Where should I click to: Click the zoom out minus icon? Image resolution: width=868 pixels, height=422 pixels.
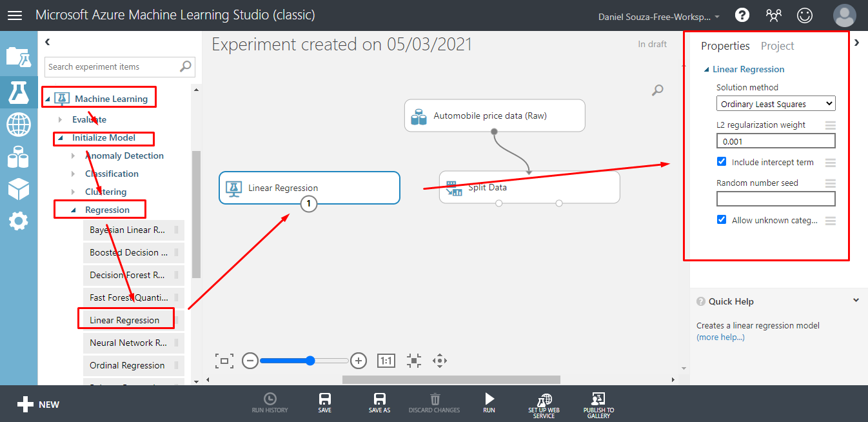[x=250, y=361]
